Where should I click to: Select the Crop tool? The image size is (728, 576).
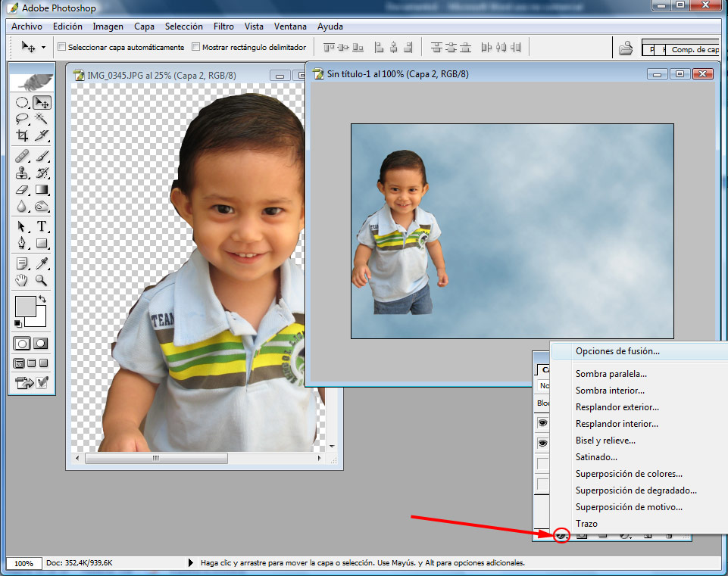pyautogui.click(x=22, y=135)
